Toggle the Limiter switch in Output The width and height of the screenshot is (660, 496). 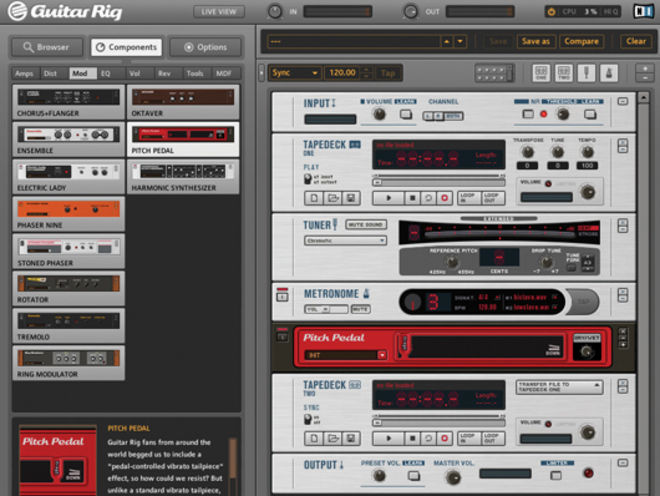556,475
